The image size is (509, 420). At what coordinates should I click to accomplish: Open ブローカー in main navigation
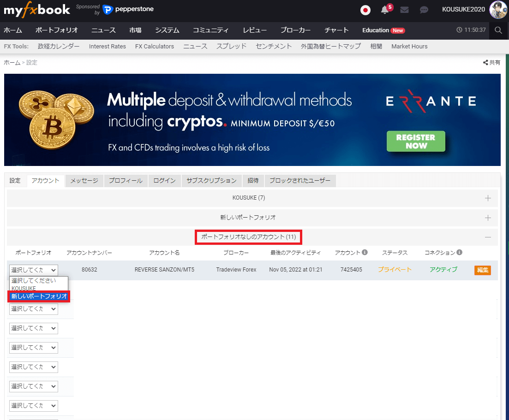(295, 30)
